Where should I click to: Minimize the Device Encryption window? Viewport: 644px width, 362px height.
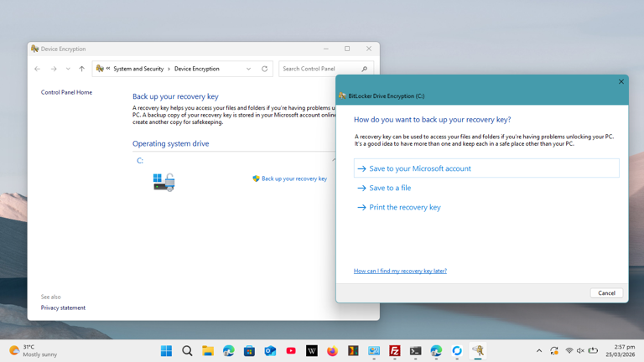pos(325,49)
